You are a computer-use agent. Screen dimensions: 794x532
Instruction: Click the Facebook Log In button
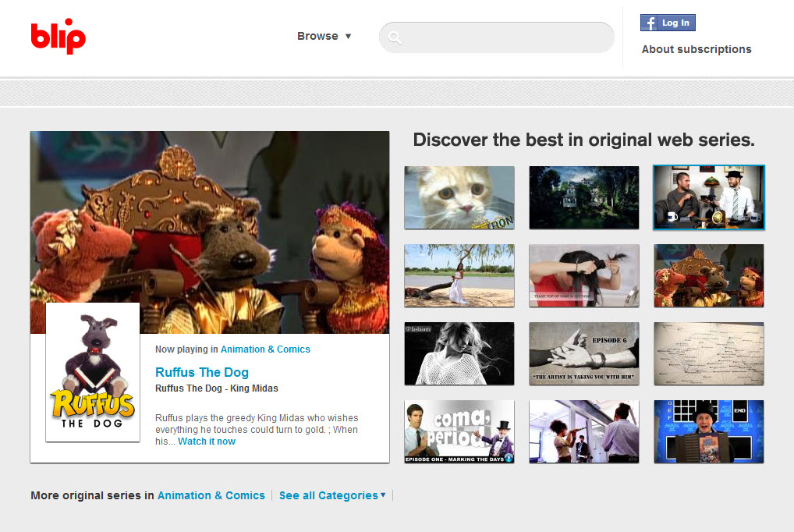pos(667,23)
